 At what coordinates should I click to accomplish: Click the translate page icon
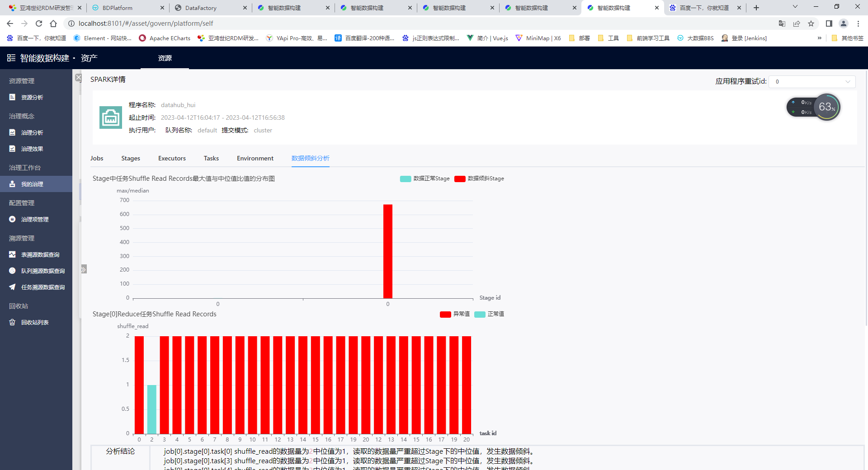click(x=782, y=23)
